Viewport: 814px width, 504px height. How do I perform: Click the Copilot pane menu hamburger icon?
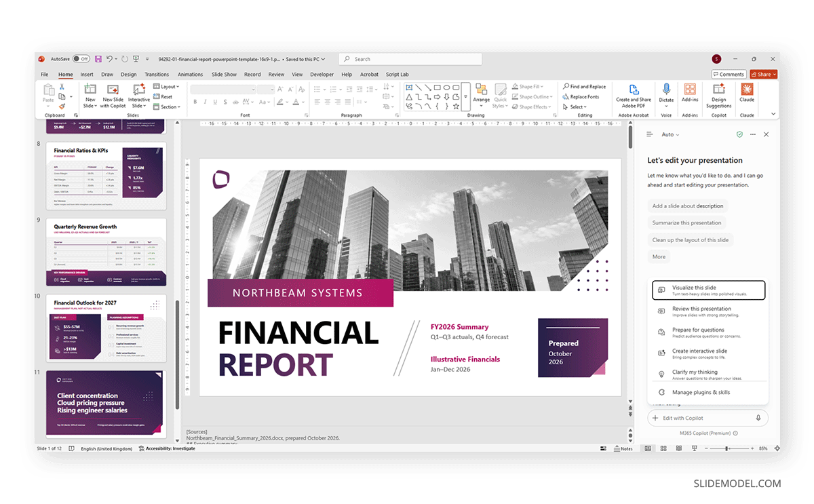pos(649,134)
